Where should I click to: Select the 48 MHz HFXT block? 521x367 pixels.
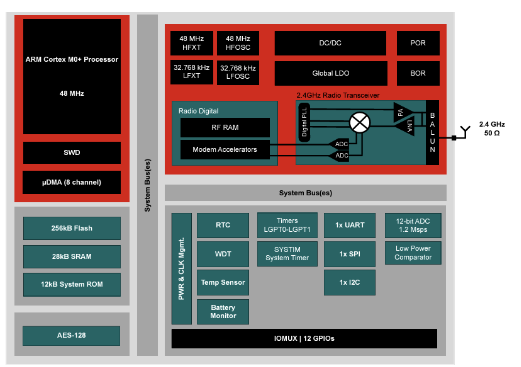pyautogui.click(x=191, y=43)
